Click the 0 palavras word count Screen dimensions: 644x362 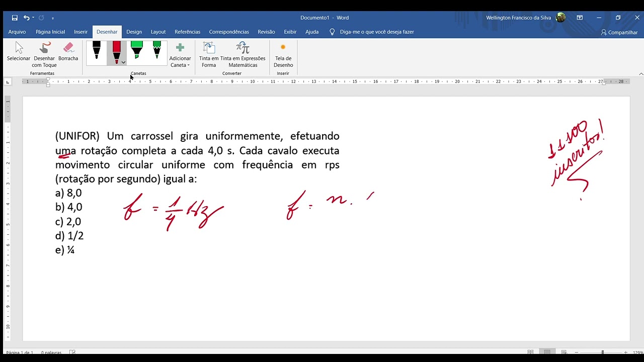click(51, 352)
